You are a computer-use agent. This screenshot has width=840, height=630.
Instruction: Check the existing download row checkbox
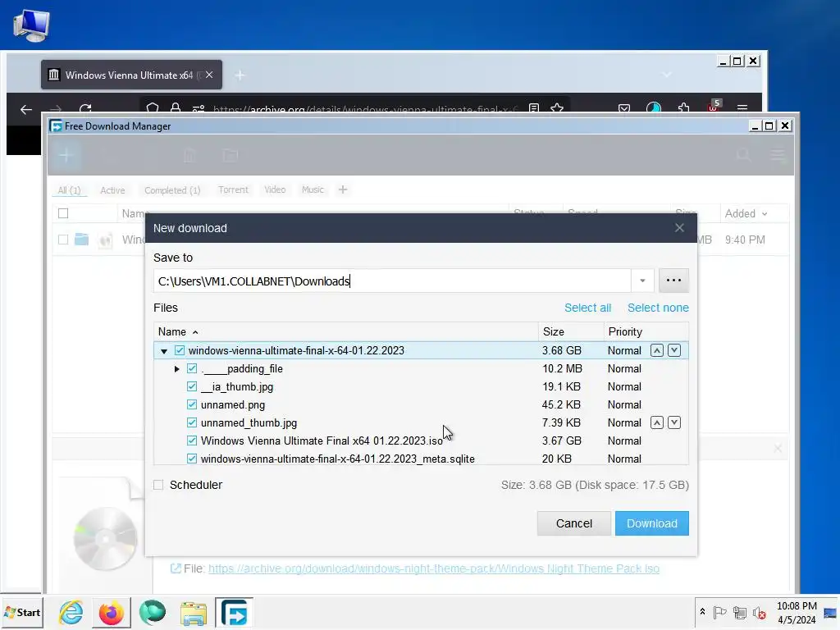pos(63,240)
